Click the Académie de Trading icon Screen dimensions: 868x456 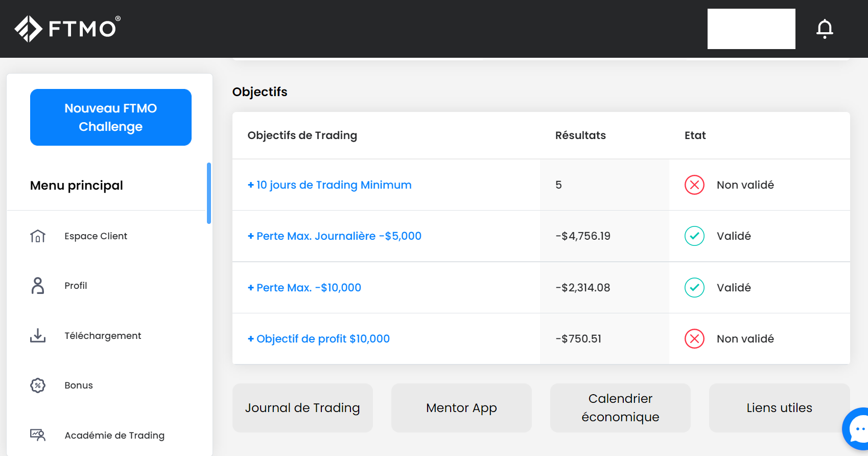pos(38,435)
